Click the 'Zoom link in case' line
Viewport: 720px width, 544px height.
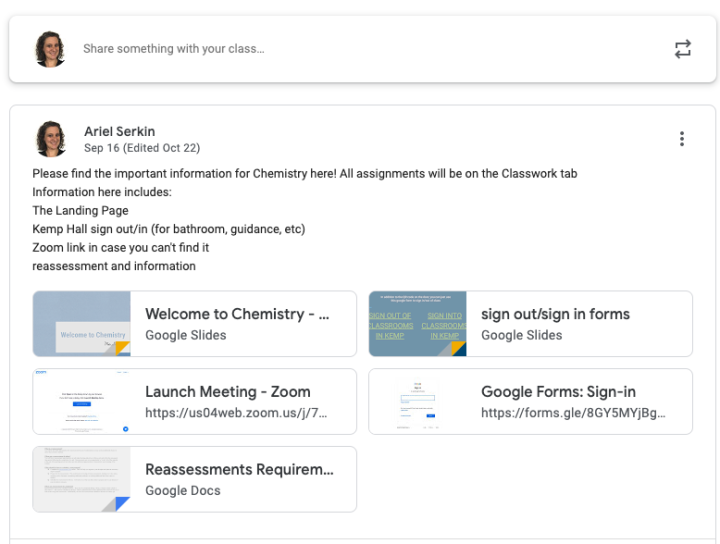coord(120,247)
